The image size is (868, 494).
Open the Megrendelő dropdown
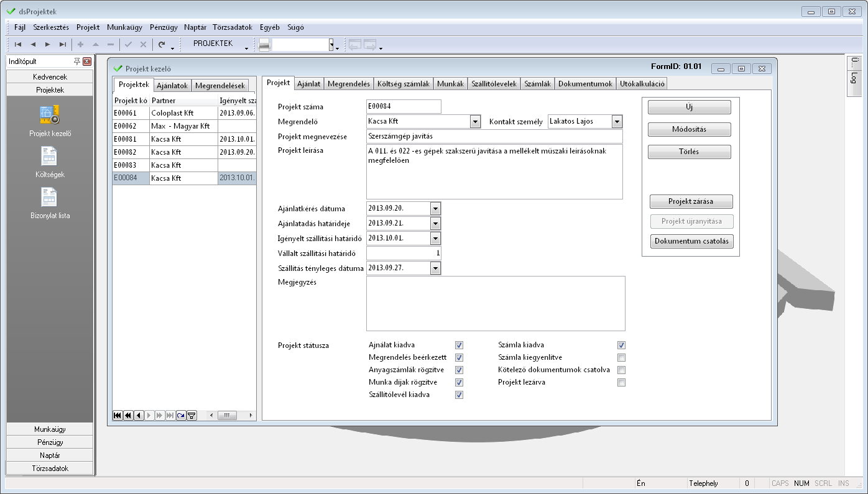coord(475,121)
